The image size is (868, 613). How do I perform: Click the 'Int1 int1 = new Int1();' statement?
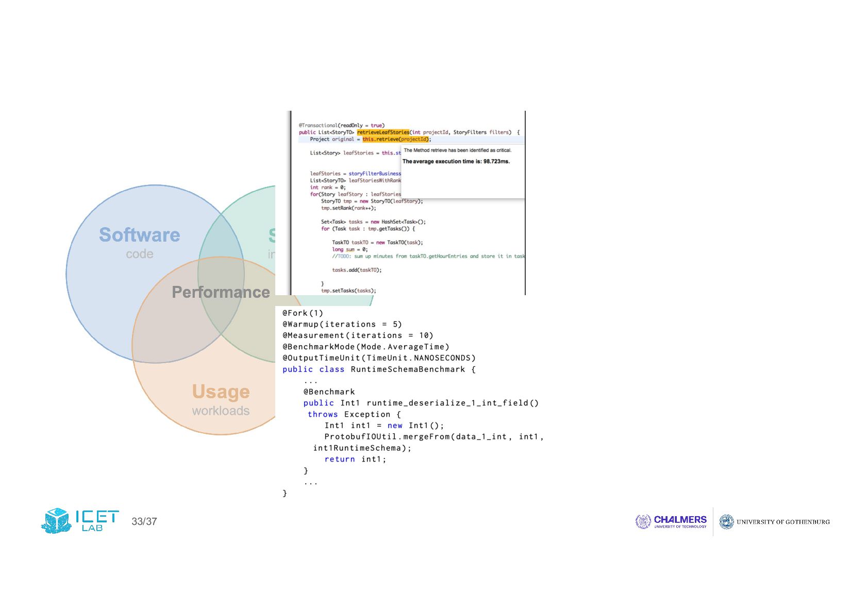tap(385, 426)
